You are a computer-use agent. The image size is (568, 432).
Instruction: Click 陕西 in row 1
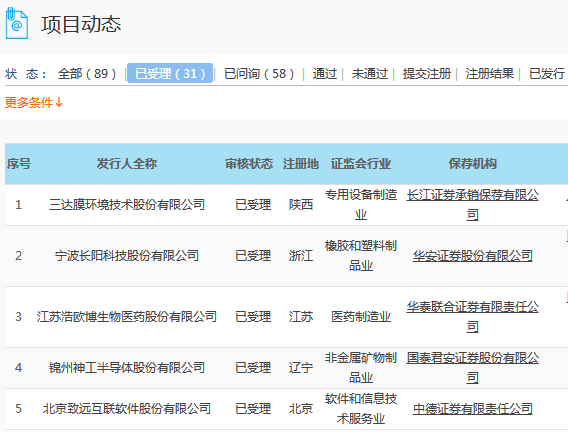pyautogui.click(x=301, y=205)
